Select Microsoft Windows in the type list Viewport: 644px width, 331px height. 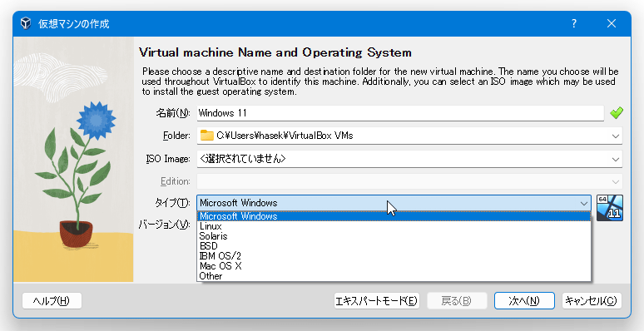coord(394,216)
